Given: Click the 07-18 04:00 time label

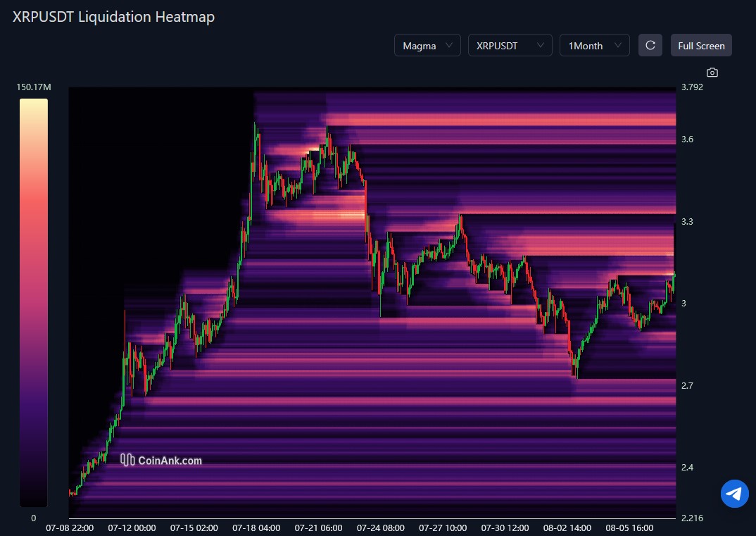Looking at the screenshot, I should tap(256, 528).
